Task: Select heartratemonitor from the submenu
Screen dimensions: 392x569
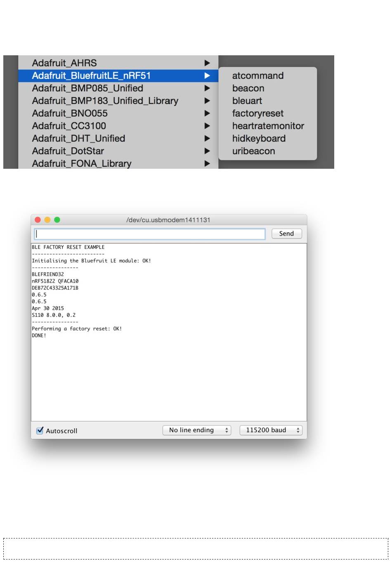Action: (268, 126)
